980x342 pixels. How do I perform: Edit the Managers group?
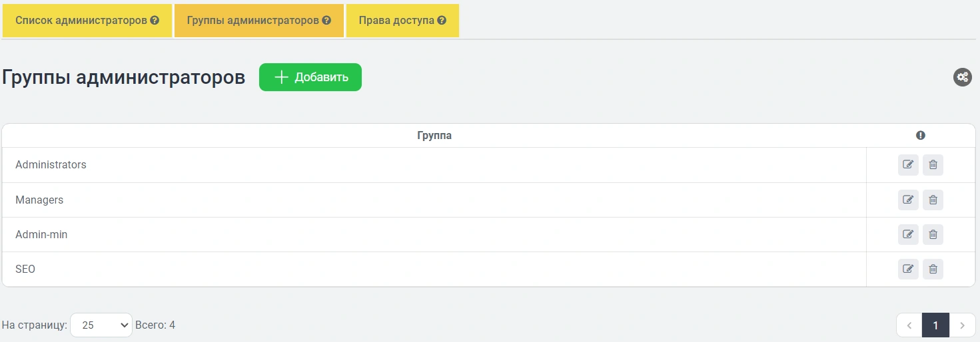(907, 200)
